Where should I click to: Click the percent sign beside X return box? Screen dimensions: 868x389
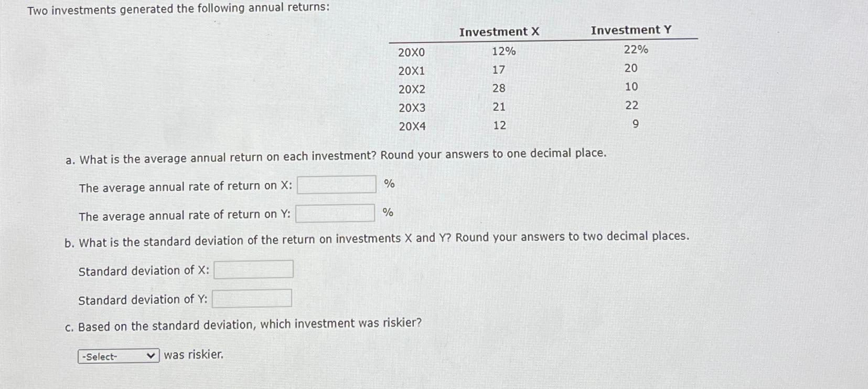coord(389,183)
